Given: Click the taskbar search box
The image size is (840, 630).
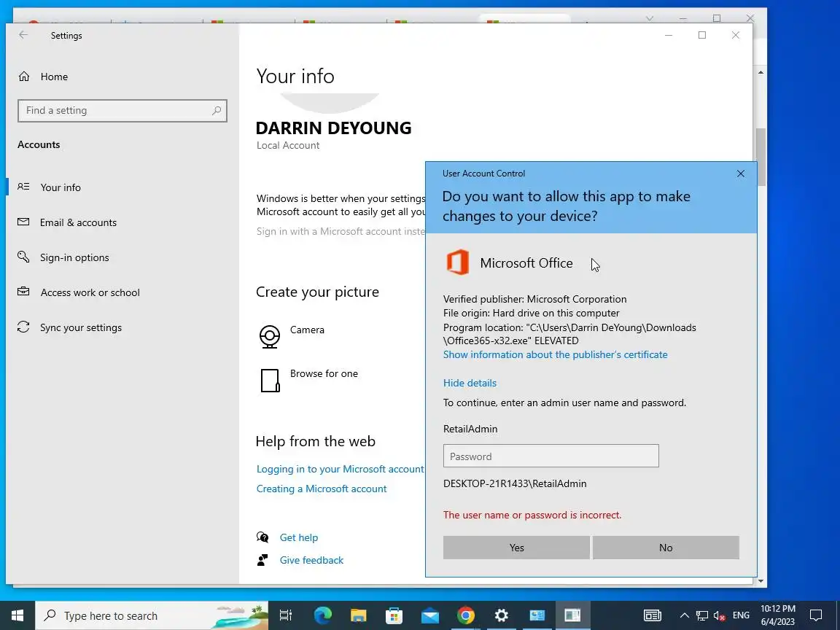Looking at the screenshot, I should 152,615.
